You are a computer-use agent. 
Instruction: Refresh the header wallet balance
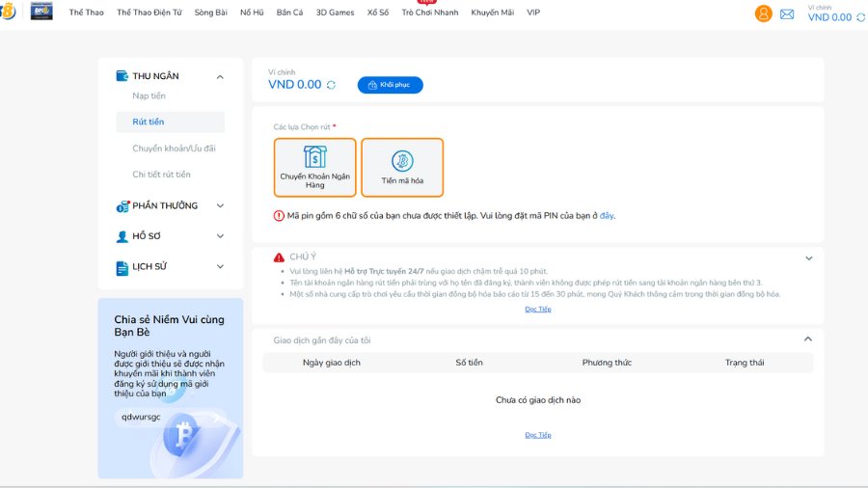[x=861, y=17]
